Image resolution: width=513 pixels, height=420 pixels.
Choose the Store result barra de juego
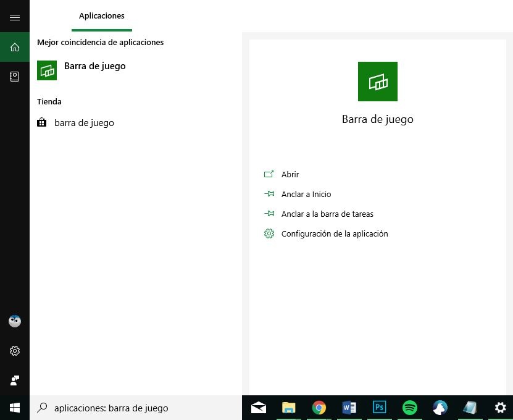click(x=136, y=123)
